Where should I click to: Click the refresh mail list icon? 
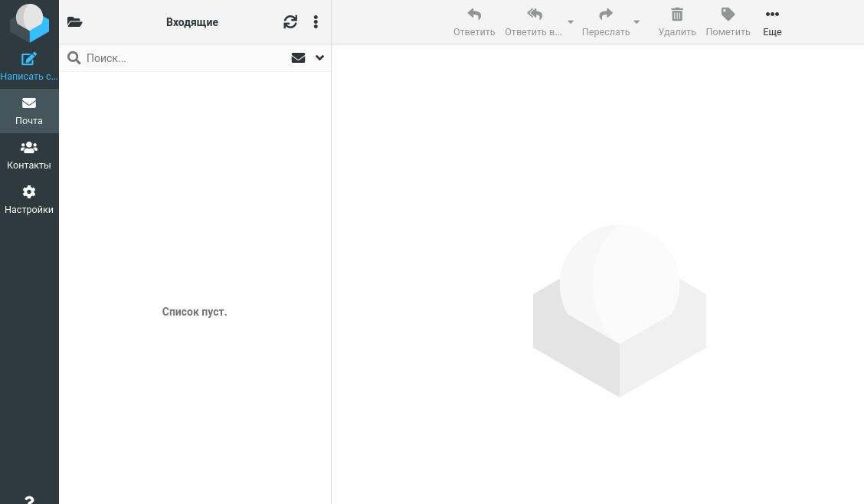(x=290, y=22)
